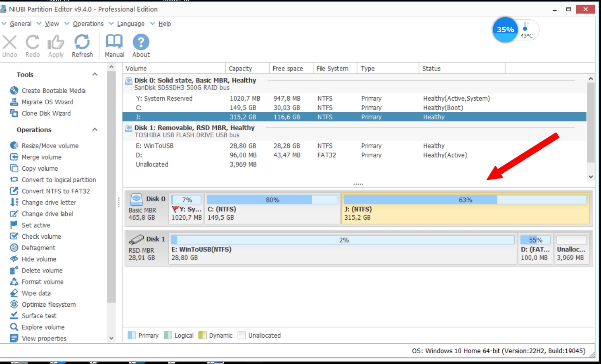This screenshot has height=364, width=601.
Task: Click the Disk 0 Basic MBR disk icon
Action: [x=136, y=200]
